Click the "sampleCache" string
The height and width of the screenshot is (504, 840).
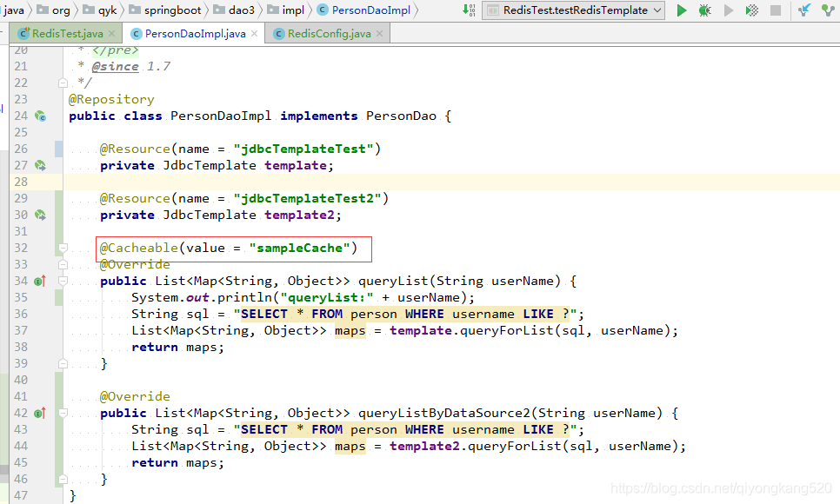(299, 248)
